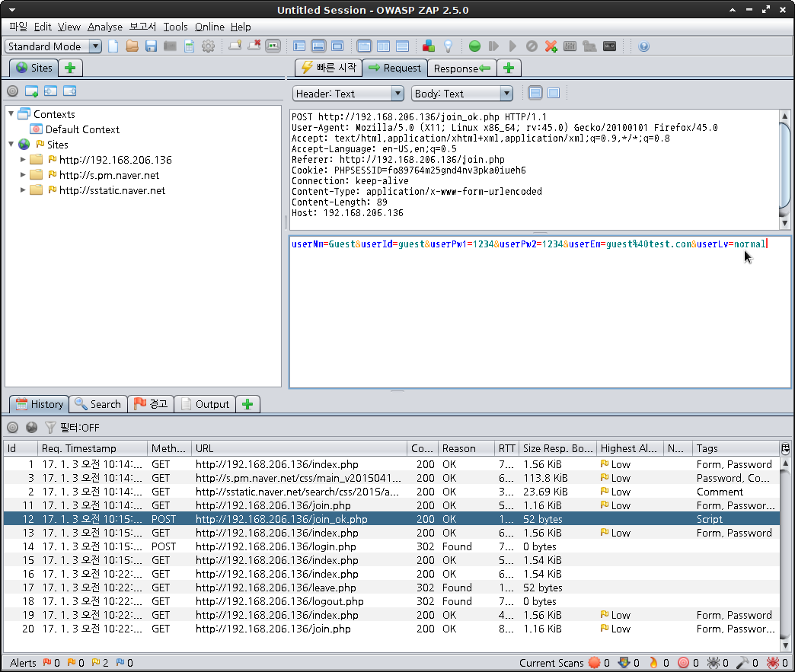795x672 pixels.
Task: Choose request shown above response layout
Action: tap(402, 46)
